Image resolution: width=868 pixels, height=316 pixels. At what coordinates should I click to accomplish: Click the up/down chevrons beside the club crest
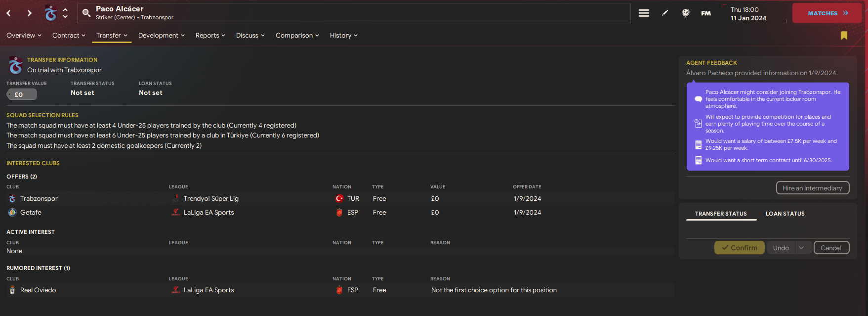65,13
